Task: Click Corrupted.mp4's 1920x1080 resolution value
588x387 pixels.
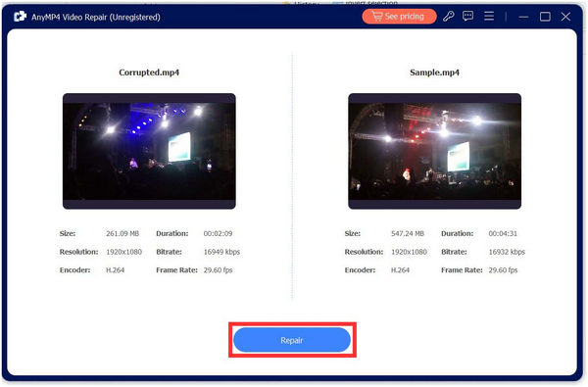Action: point(123,252)
